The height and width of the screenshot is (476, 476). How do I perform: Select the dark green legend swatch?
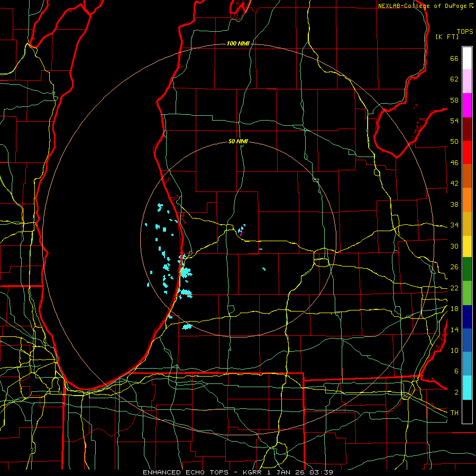pyautogui.click(x=467, y=269)
